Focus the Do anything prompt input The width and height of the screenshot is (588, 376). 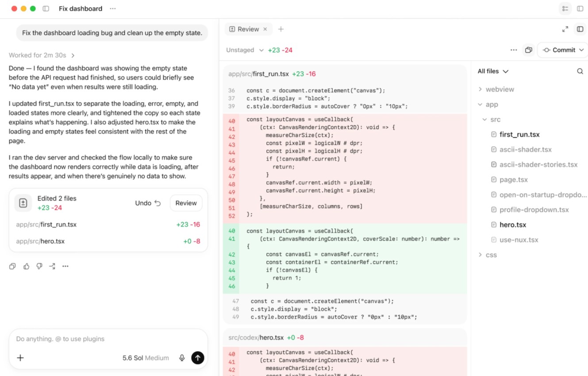click(x=108, y=339)
